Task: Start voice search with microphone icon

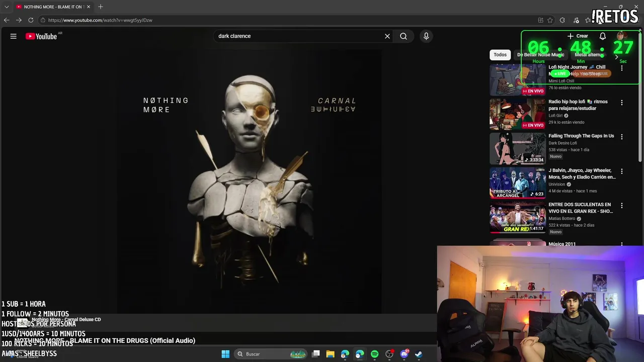Action: coord(426,36)
